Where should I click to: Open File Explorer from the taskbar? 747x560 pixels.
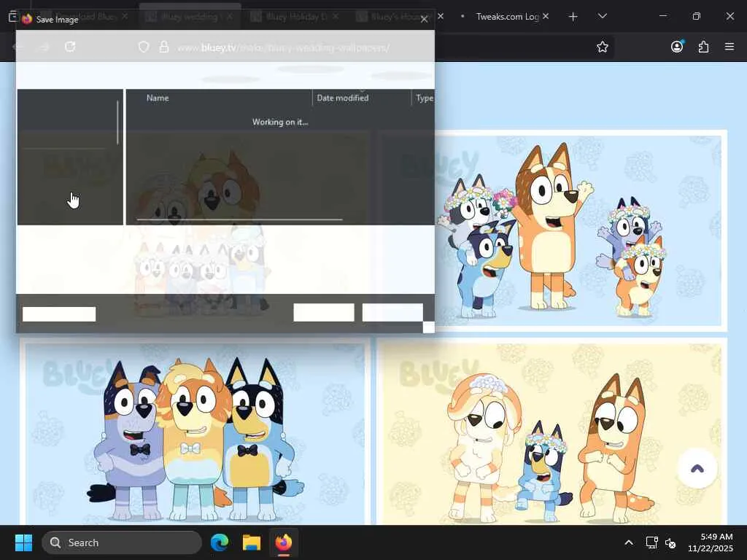coord(252,542)
